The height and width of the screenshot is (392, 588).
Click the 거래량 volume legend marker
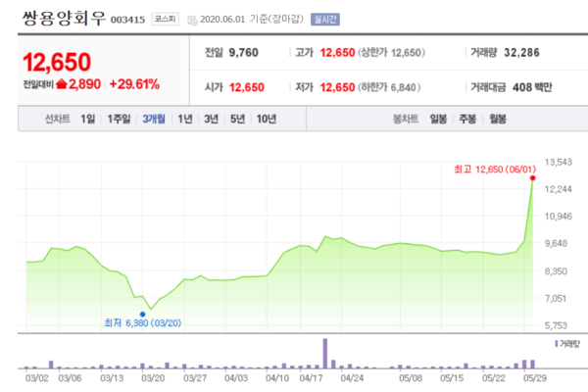[557, 344]
